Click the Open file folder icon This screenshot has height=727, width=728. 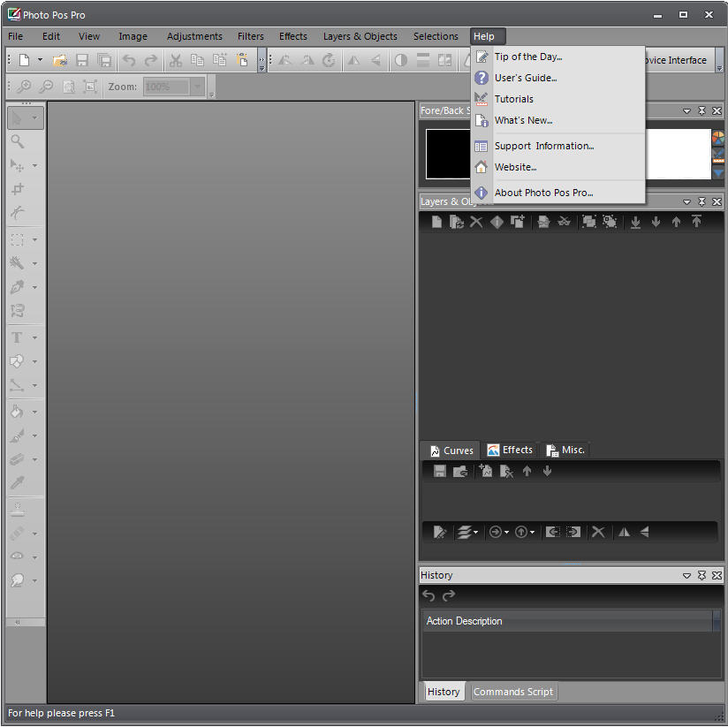pyautogui.click(x=60, y=60)
